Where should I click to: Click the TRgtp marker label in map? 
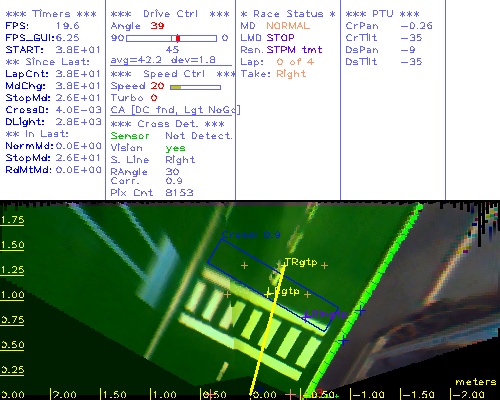click(x=301, y=262)
